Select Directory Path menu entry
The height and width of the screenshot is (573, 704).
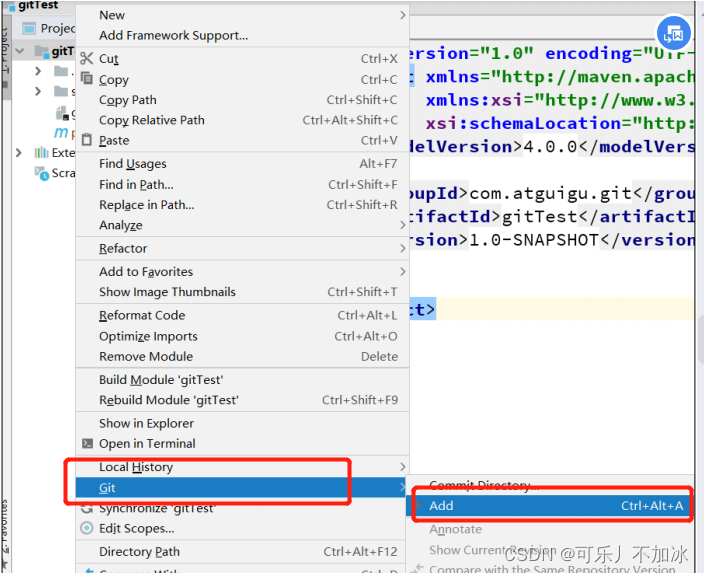click(x=242, y=551)
